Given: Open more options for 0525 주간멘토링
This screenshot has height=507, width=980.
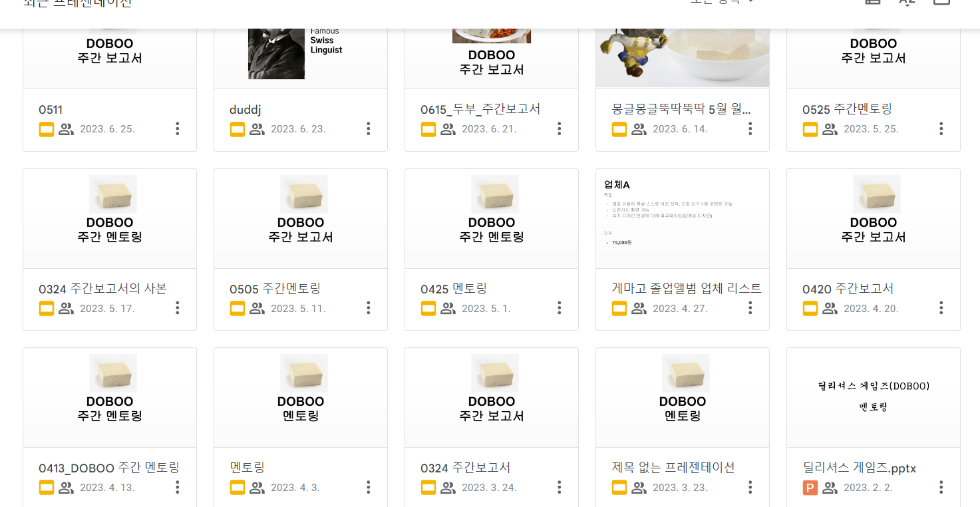Looking at the screenshot, I should tap(941, 129).
